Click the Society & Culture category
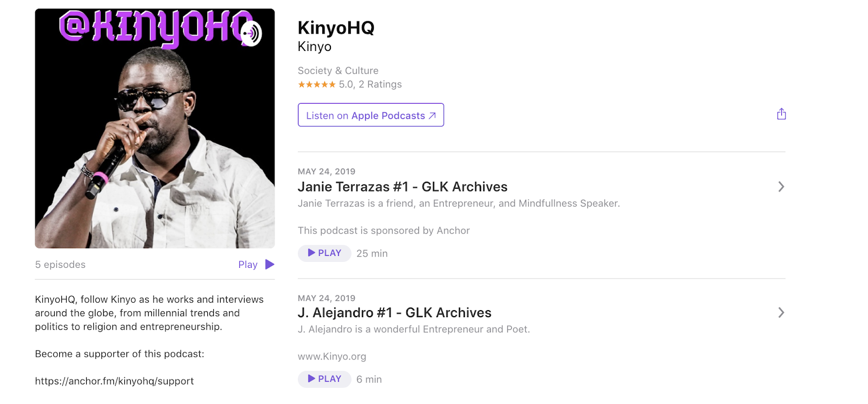 pos(338,70)
